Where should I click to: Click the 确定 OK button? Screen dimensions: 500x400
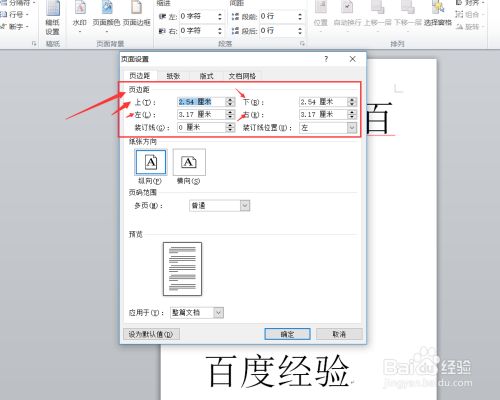[x=287, y=334]
